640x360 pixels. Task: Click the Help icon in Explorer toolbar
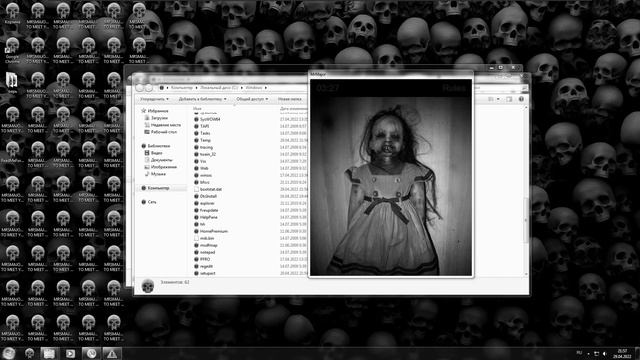(521, 99)
